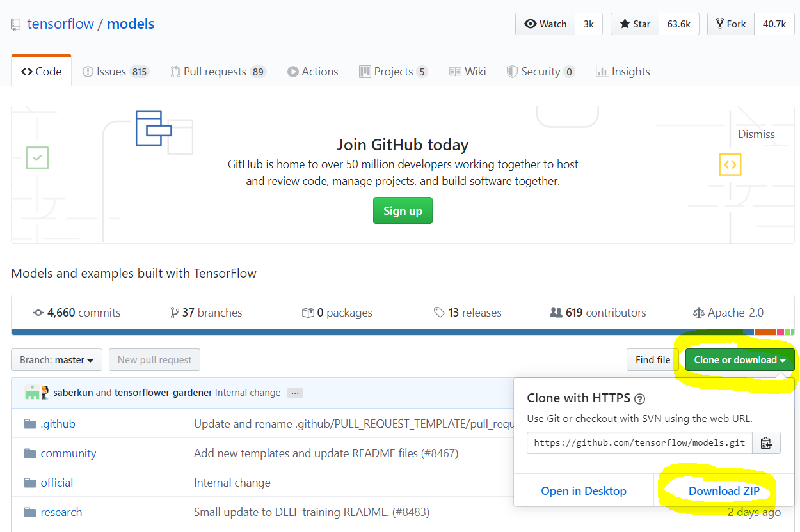800x532 pixels.
Task: Open the Security tab
Action: tap(540, 72)
